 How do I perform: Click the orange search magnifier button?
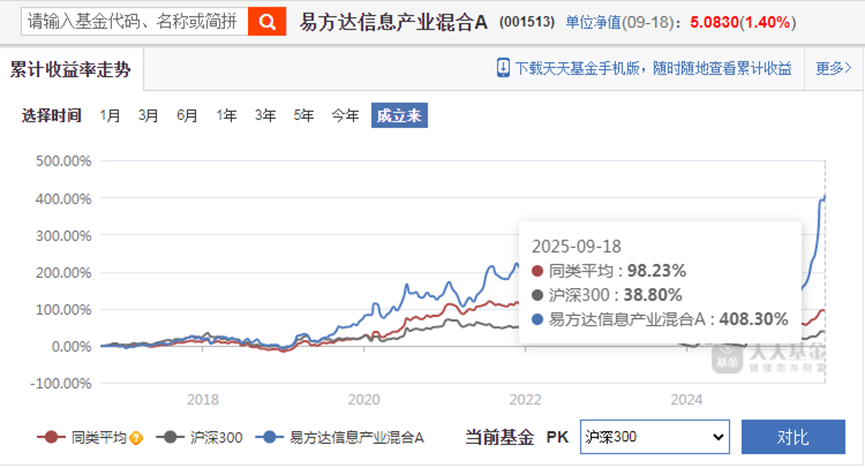tap(267, 22)
